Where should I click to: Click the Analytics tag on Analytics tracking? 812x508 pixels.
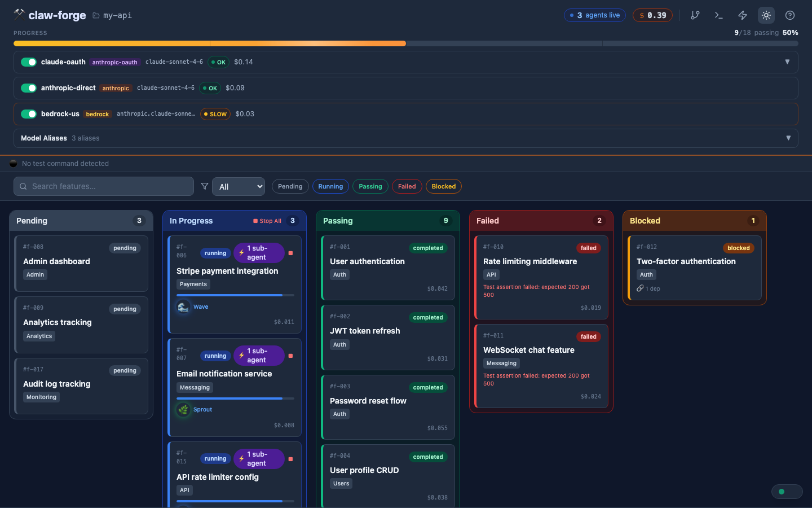tap(39, 336)
